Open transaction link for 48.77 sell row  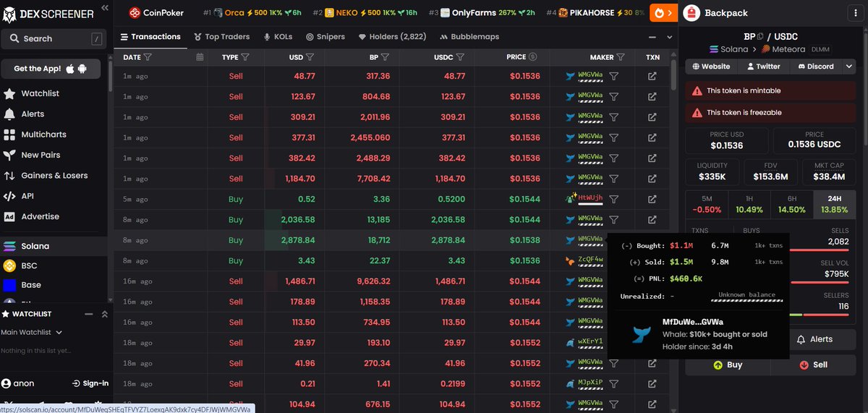pyautogui.click(x=652, y=76)
